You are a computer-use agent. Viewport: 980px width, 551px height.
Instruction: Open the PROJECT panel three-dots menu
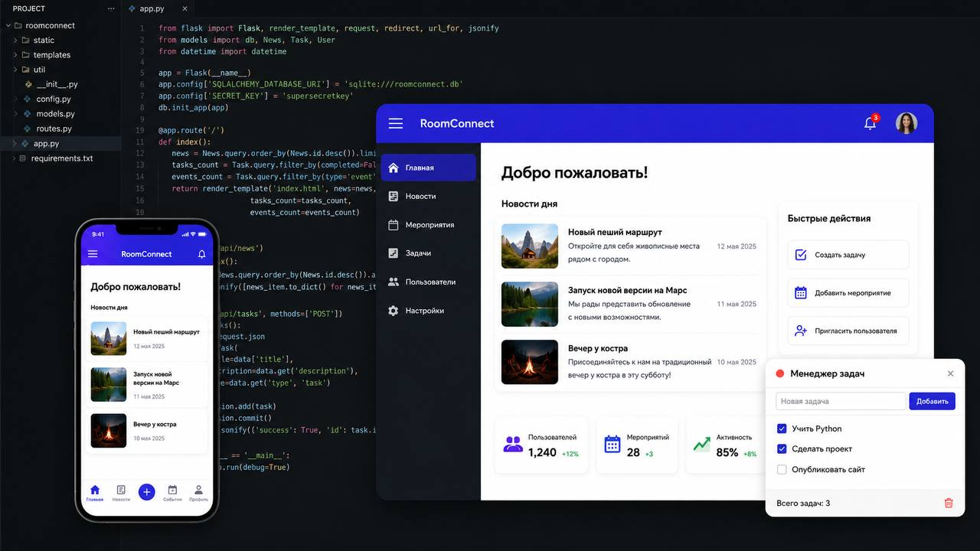tap(111, 8)
